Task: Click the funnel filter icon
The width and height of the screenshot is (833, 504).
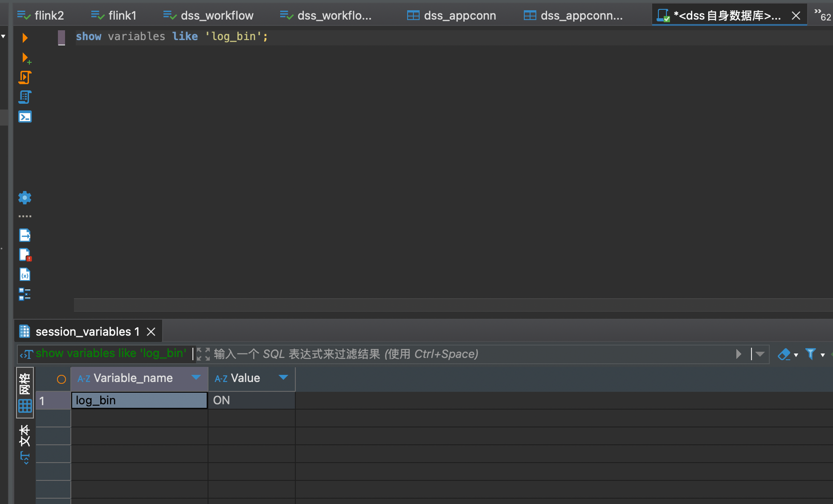Action: click(810, 354)
